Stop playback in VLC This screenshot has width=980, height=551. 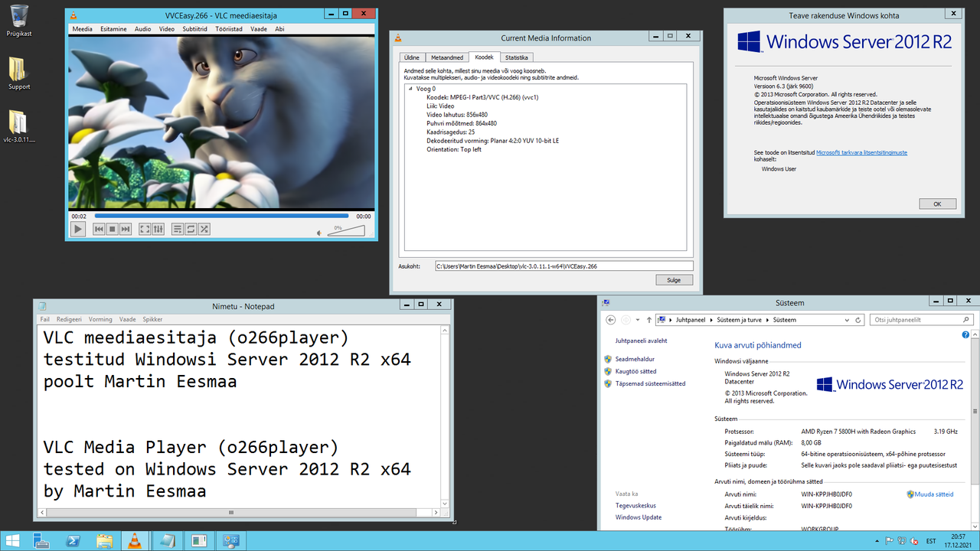pos(112,229)
